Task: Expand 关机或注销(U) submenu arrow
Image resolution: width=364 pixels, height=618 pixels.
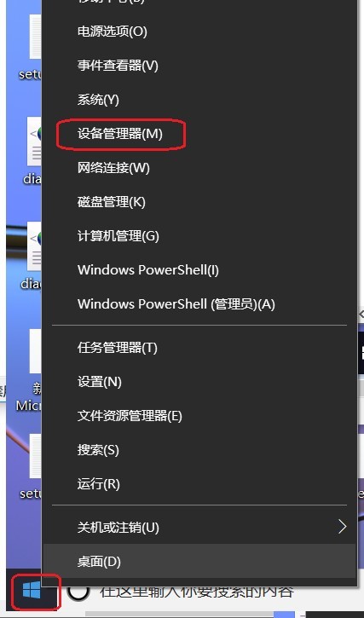Action: (x=343, y=527)
